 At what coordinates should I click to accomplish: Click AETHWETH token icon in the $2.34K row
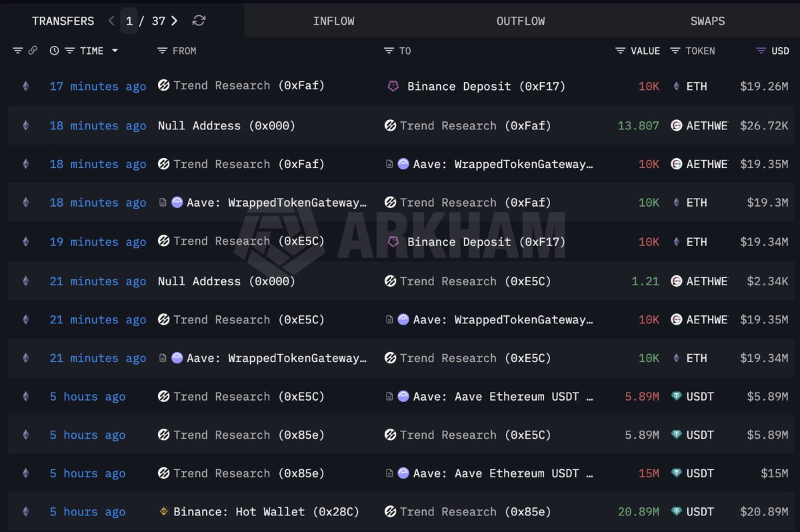point(676,281)
